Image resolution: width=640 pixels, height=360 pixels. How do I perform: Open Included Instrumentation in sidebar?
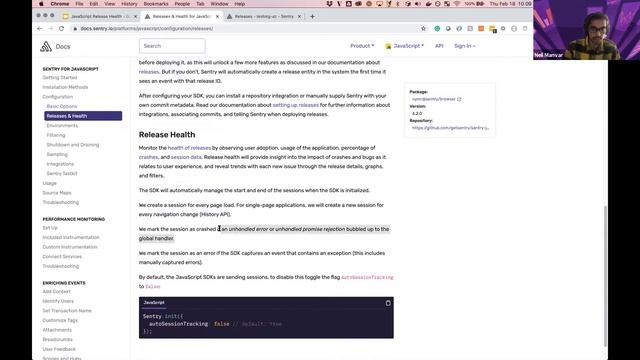point(71,238)
